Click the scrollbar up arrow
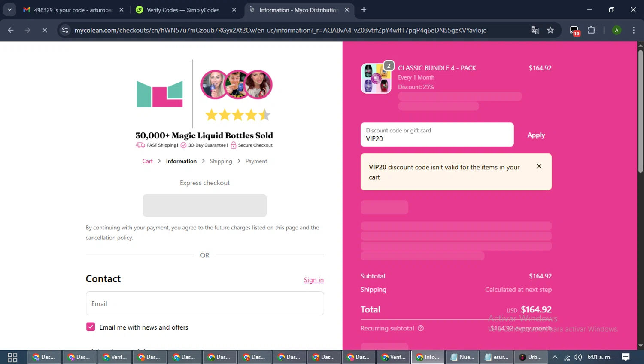This screenshot has width=644, height=364. 640,45
